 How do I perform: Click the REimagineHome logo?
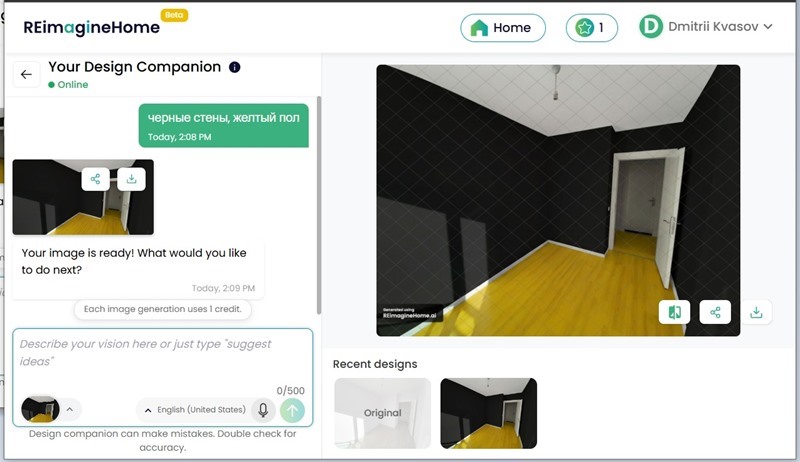[92, 27]
